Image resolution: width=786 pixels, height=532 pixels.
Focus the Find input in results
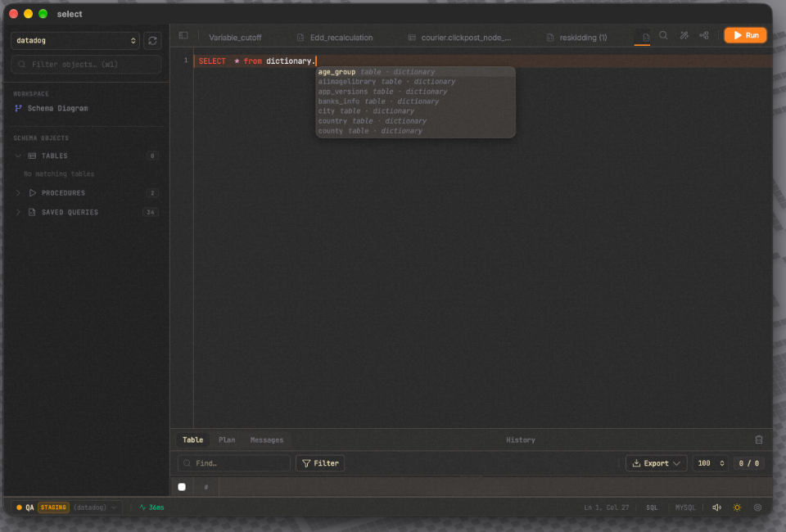pos(234,463)
